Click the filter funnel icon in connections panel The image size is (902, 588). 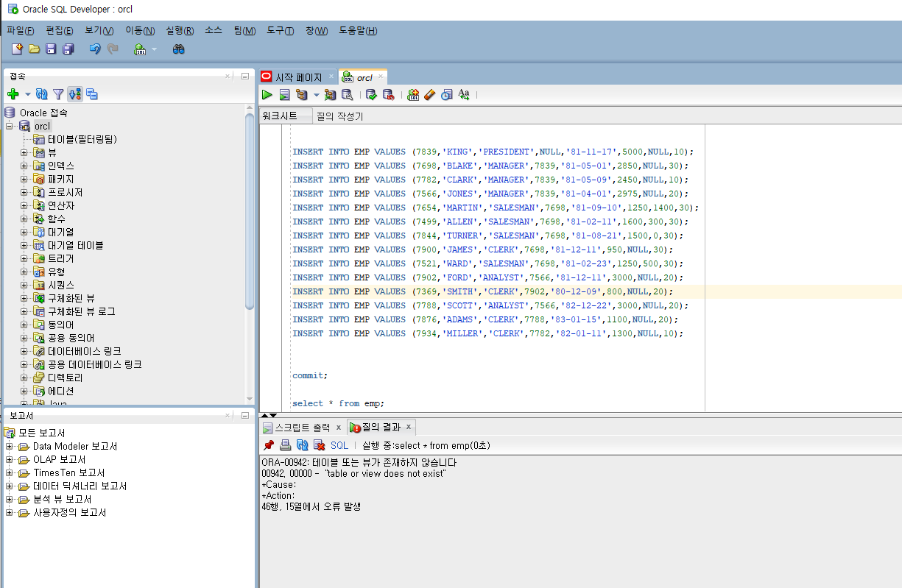click(58, 94)
